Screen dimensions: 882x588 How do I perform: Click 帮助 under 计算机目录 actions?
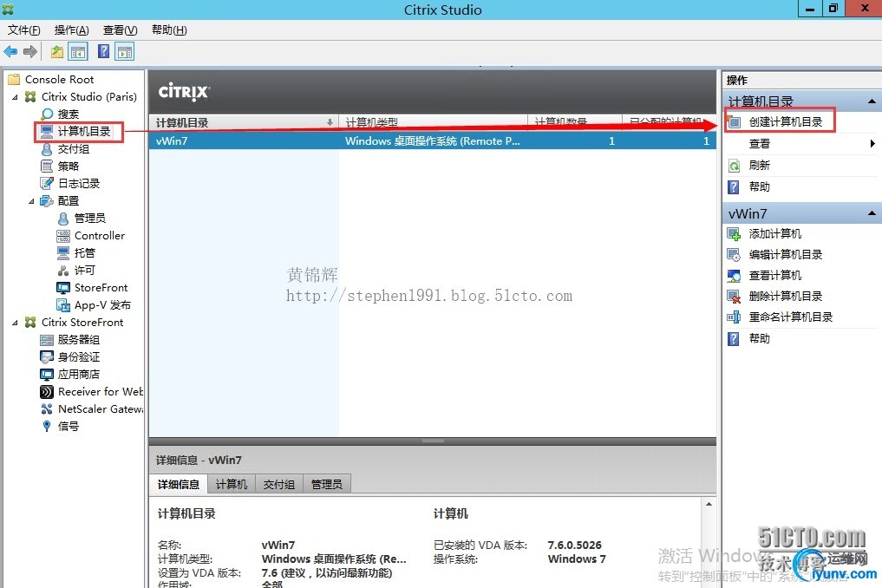(x=760, y=186)
